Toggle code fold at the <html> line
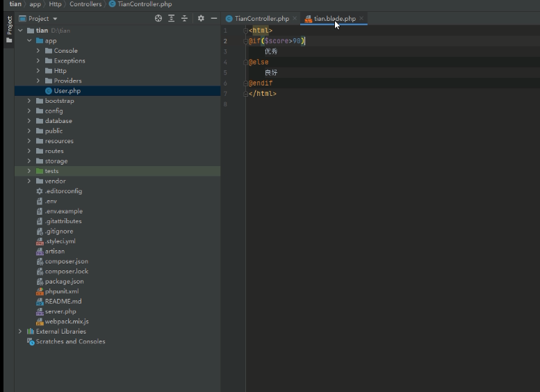The width and height of the screenshot is (540, 392). point(246,31)
